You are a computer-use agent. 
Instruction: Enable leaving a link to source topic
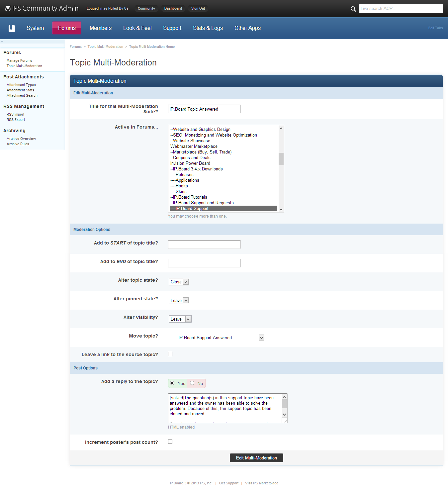point(170,354)
